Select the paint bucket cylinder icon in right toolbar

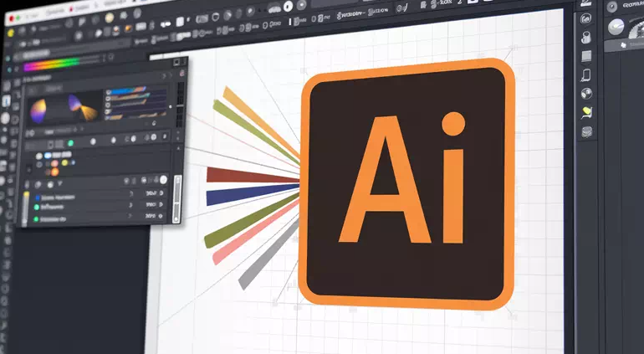[586, 38]
